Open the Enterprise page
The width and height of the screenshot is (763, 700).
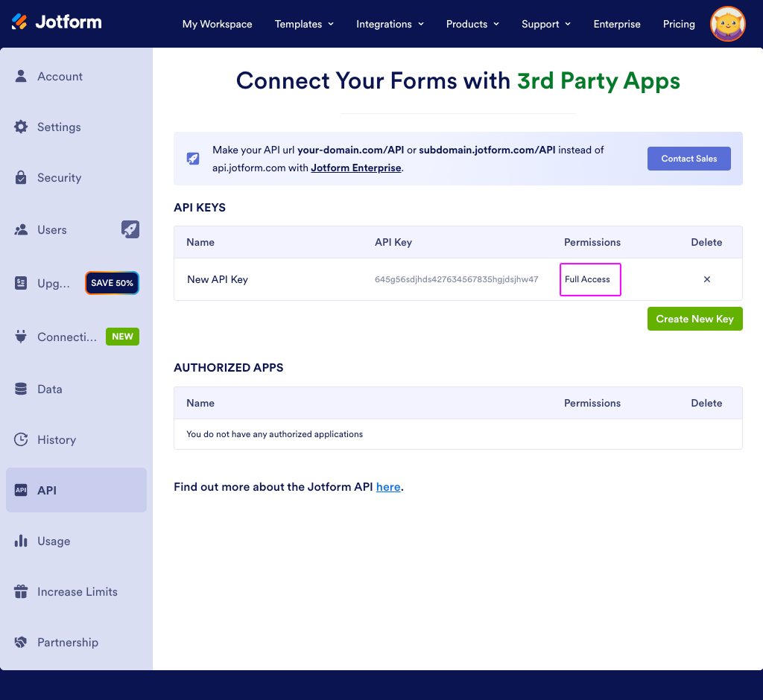(616, 24)
